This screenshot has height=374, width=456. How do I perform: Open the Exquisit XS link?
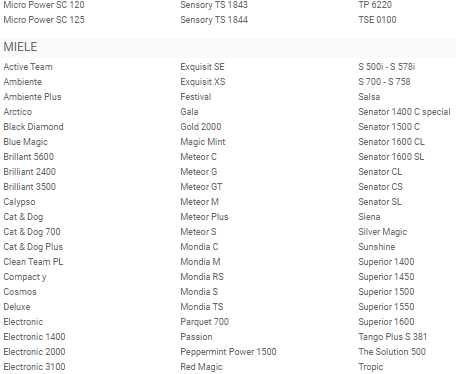point(203,82)
